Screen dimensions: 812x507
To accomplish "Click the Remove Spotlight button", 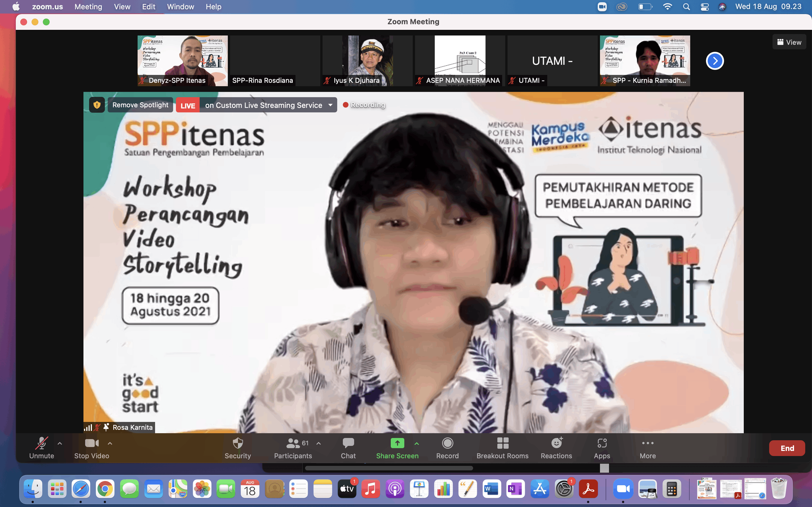I will click(140, 105).
